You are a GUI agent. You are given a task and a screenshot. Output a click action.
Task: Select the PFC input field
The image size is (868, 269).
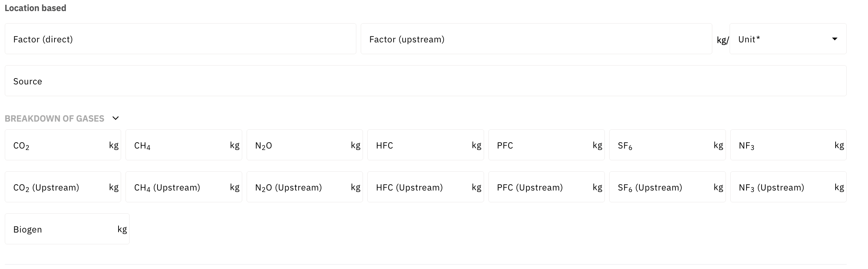tap(542, 145)
